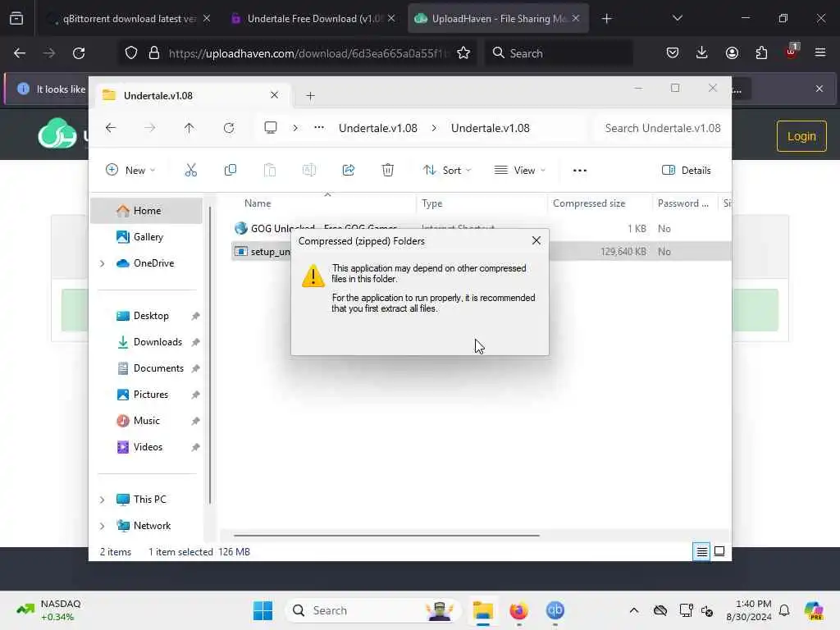
Task: Open the Windows Start menu
Action: pos(262,610)
